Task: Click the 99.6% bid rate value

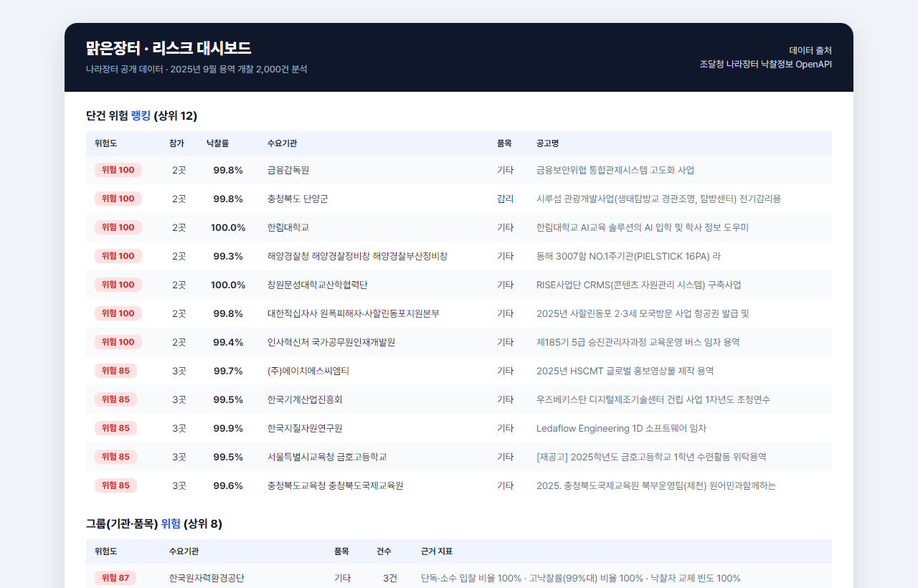Action: pos(228,485)
